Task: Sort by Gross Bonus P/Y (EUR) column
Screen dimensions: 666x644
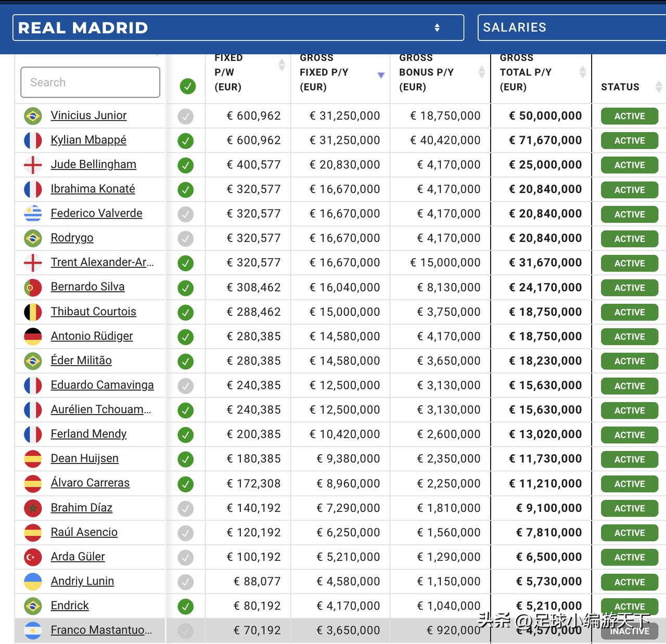Action: coord(481,72)
